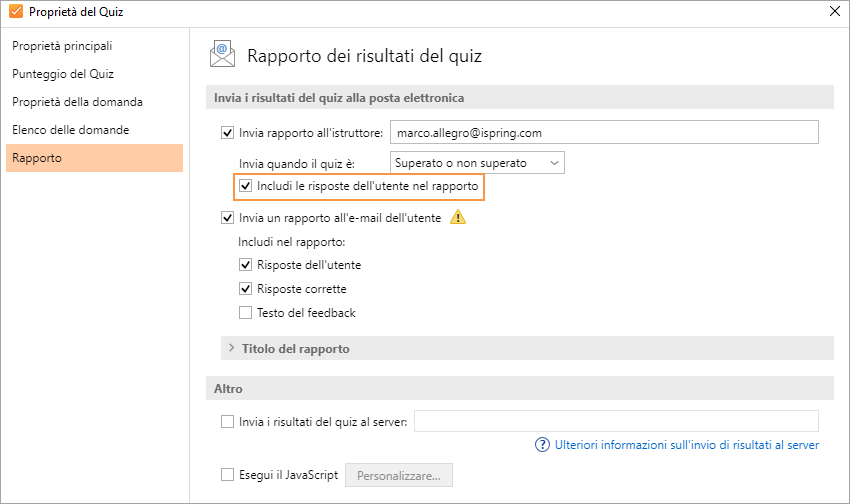This screenshot has width=850, height=504.
Task: Click the orange quiz app icon
Action: [x=15, y=12]
